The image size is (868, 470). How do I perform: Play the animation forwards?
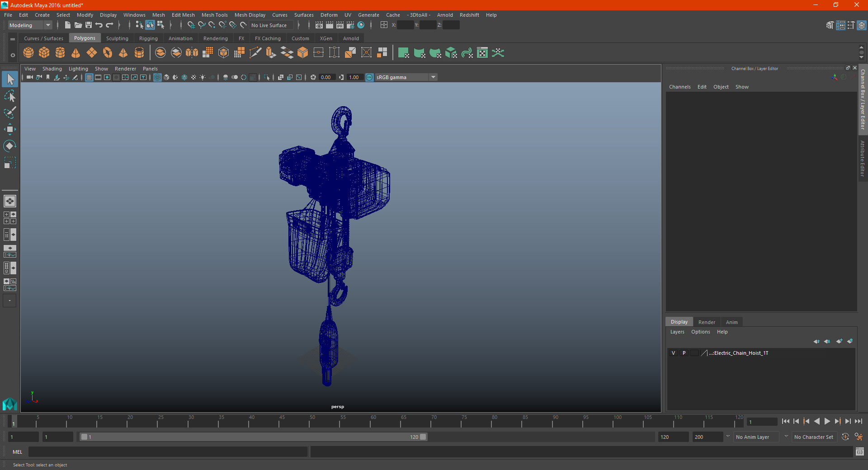(x=827, y=421)
